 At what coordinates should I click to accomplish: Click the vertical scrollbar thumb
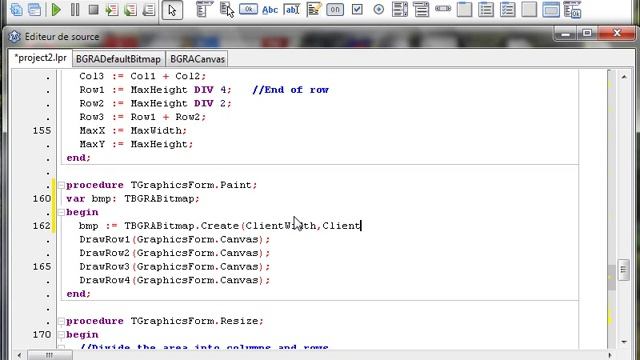point(624,270)
